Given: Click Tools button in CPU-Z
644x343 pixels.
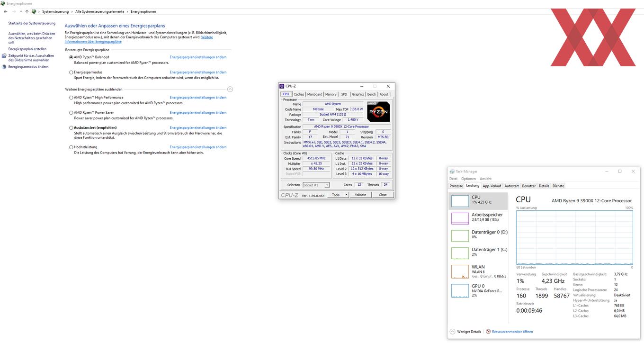Looking at the screenshot, I should pyautogui.click(x=336, y=195).
